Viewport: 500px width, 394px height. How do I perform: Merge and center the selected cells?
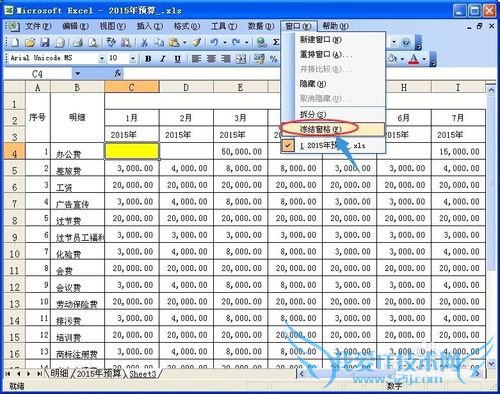coord(241,59)
